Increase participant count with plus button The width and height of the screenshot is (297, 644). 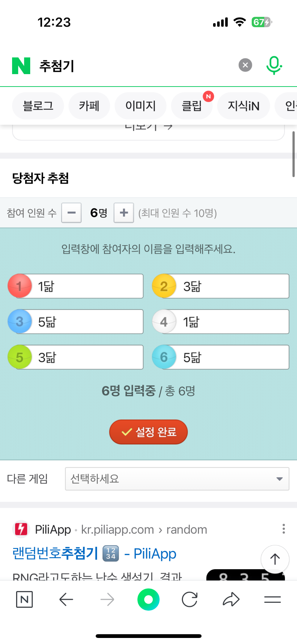pyautogui.click(x=124, y=213)
